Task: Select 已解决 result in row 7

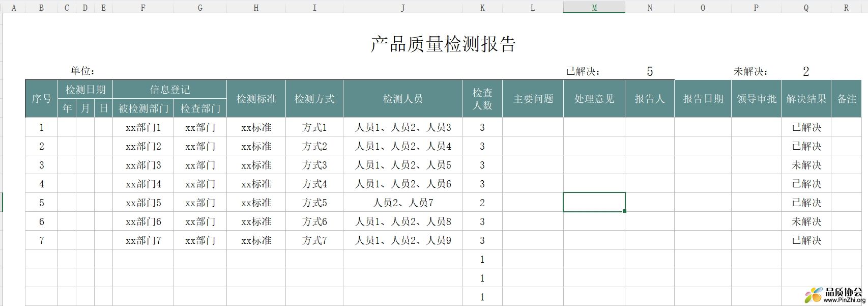Action: pos(806,240)
